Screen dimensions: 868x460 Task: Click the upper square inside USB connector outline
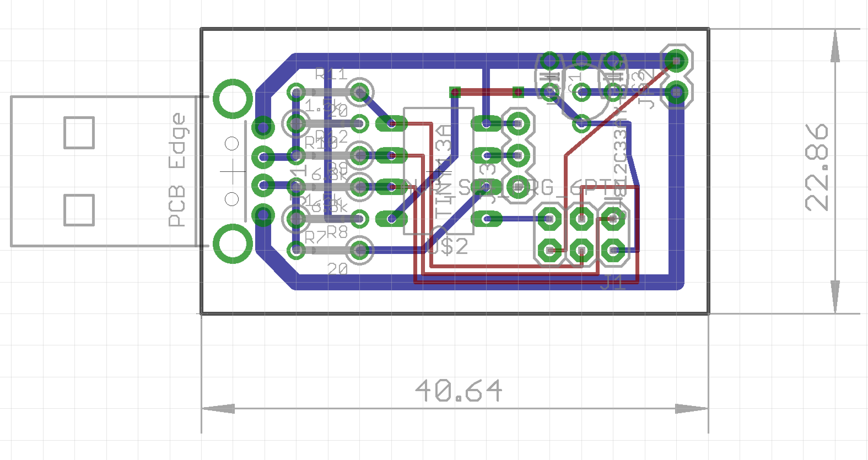(x=79, y=133)
